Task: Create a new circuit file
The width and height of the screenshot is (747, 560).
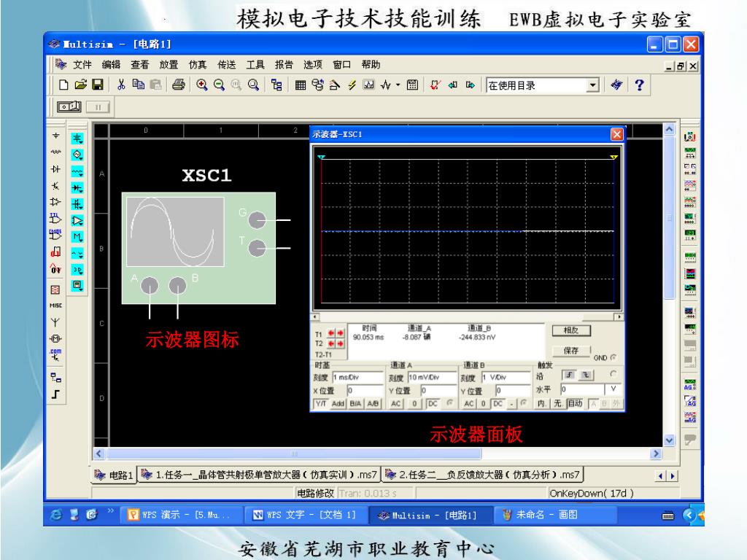Action: [63, 85]
